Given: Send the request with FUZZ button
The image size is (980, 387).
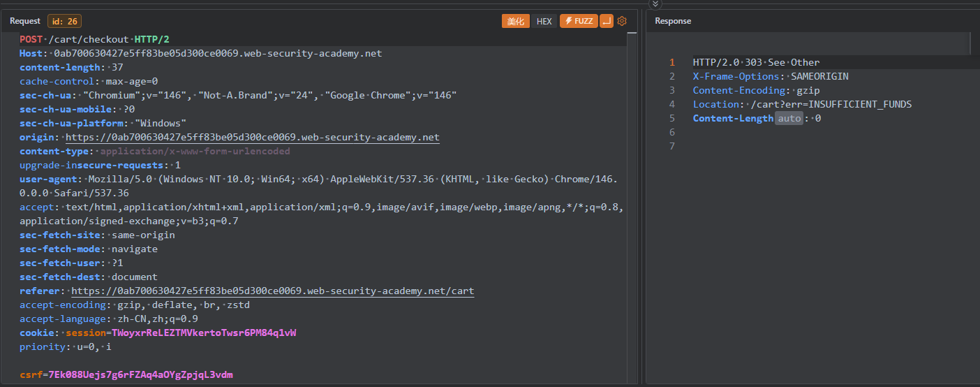Looking at the screenshot, I should click(x=579, y=21).
